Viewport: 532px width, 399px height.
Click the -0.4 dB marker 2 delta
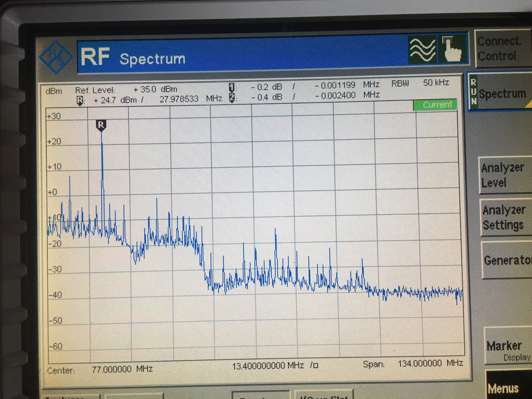tap(267, 97)
